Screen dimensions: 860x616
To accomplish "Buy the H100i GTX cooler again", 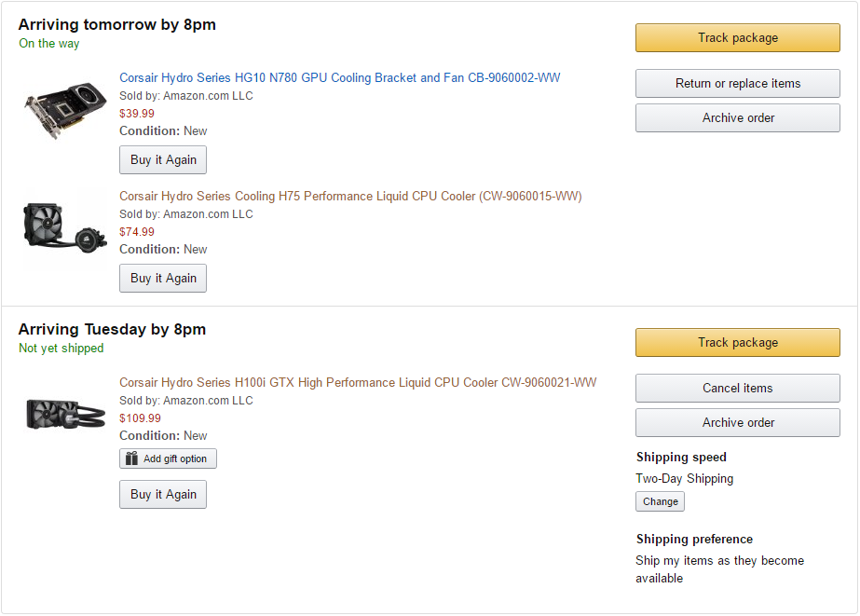I will tap(163, 494).
